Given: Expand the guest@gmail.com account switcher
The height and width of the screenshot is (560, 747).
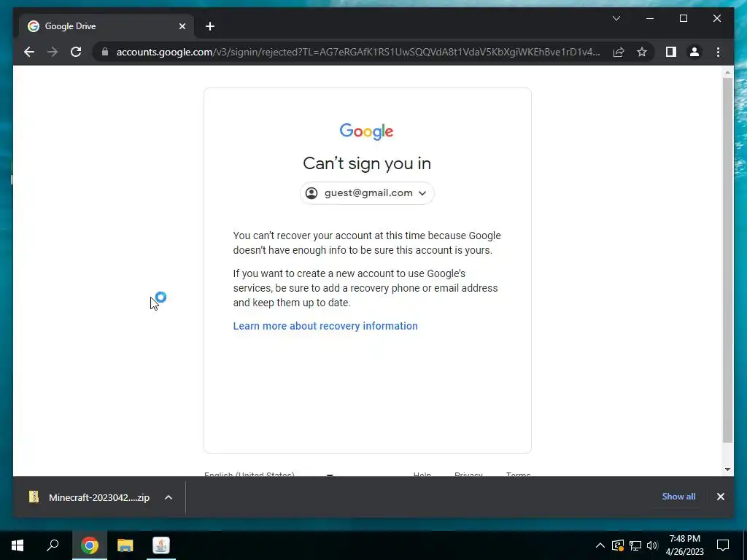Looking at the screenshot, I should (x=367, y=192).
